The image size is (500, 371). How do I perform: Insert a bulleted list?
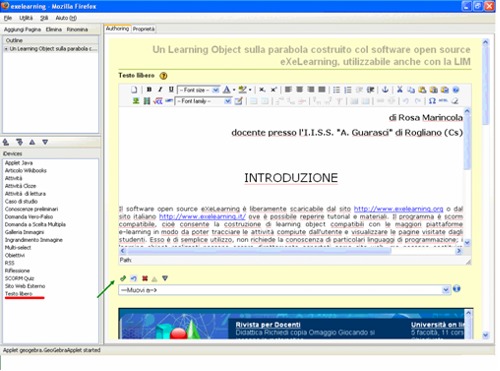pos(337,90)
